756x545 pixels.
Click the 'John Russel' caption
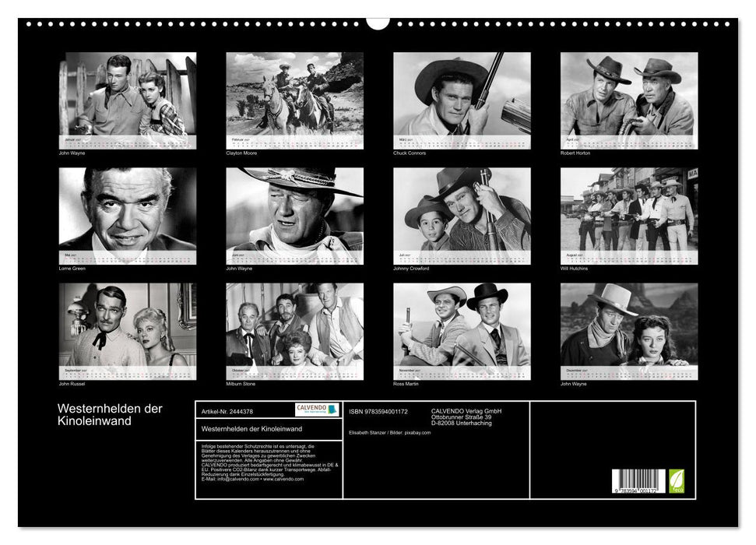(x=72, y=384)
